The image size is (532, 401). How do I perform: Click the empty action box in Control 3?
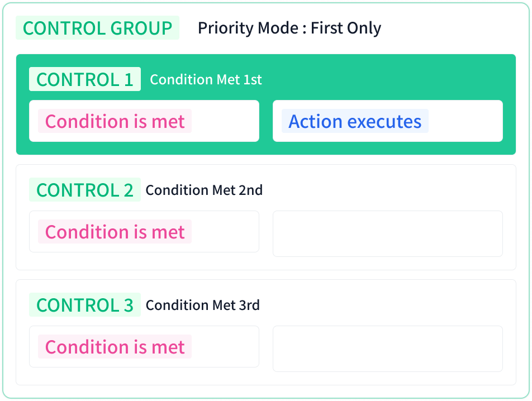click(388, 349)
